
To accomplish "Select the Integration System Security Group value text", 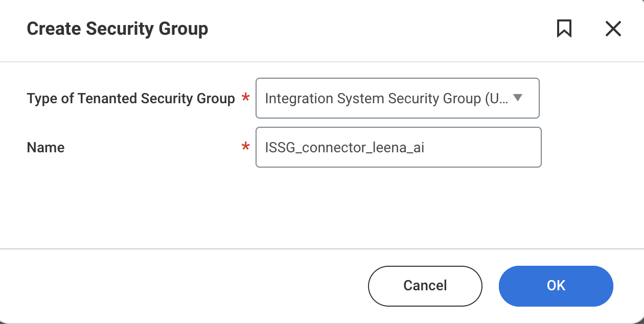I will pyautogui.click(x=386, y=98).
